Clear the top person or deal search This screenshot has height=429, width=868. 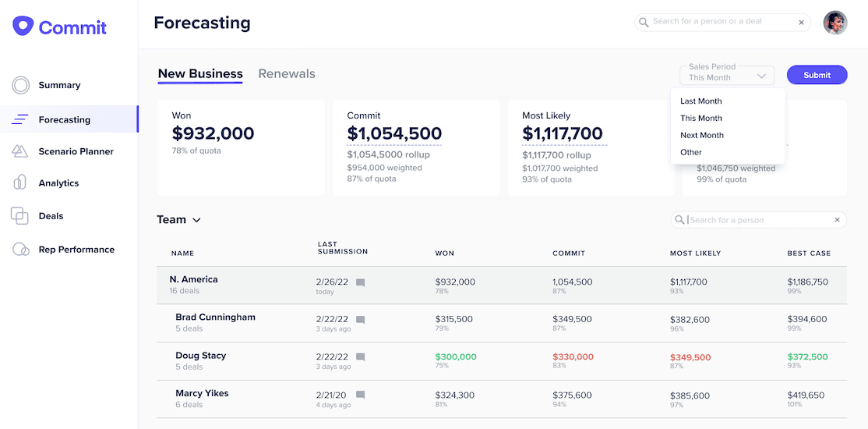(801, 23)
